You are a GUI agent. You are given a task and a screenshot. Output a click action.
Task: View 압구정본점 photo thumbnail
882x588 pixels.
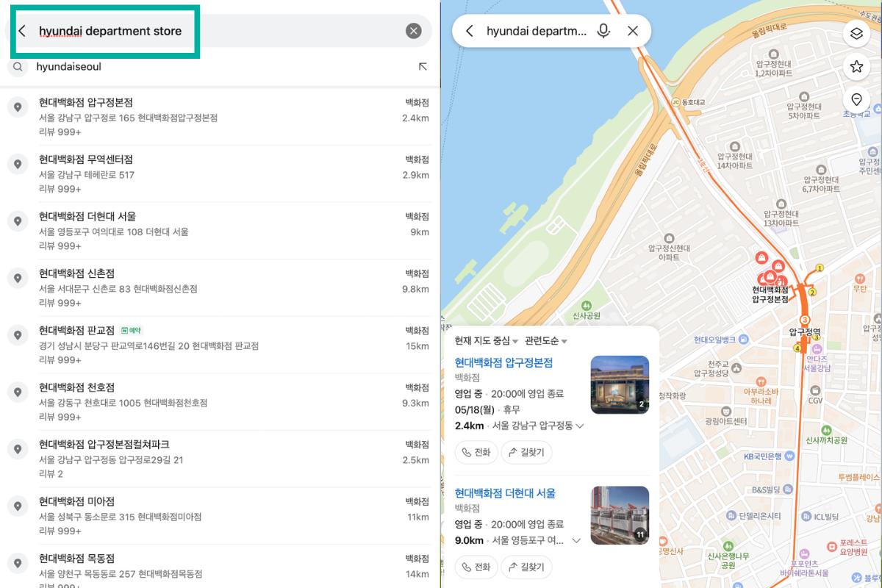tap(620, 384)
